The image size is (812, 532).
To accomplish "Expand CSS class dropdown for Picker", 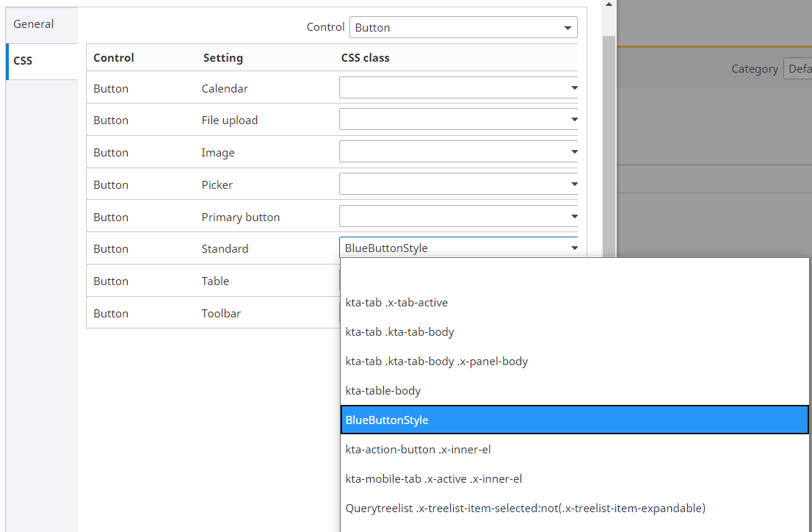I will (x=573, y=185).
